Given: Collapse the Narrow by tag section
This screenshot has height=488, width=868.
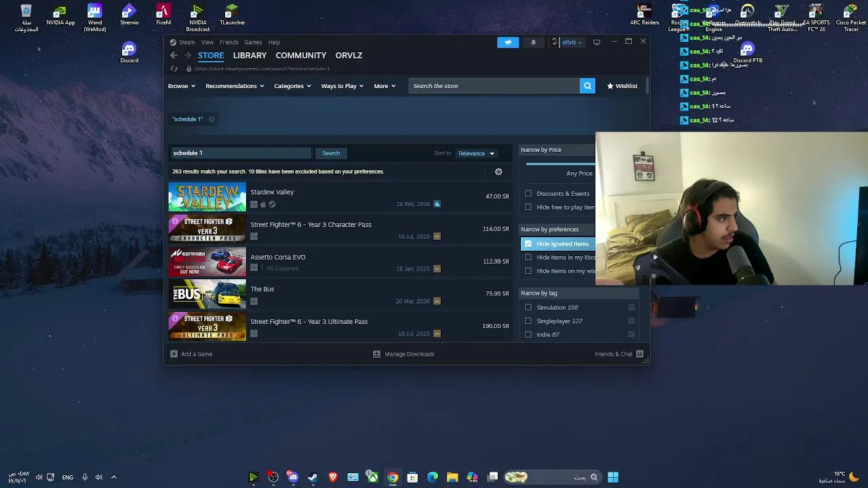Looking at the screenshot, I should (578, 293).
